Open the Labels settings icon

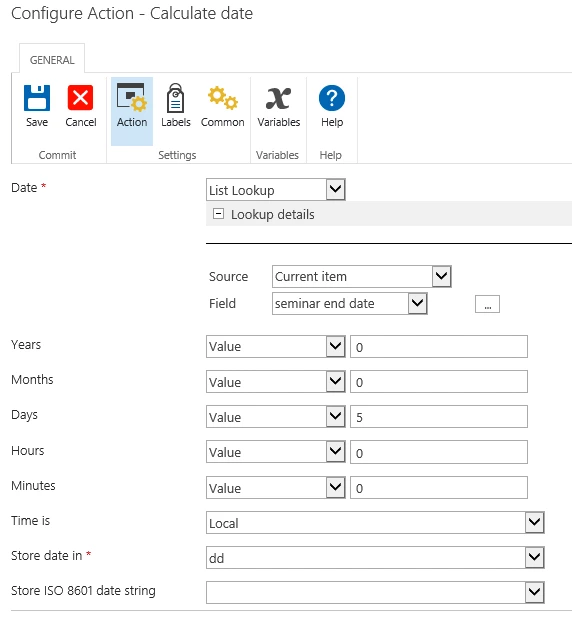(x=175, y=98)
